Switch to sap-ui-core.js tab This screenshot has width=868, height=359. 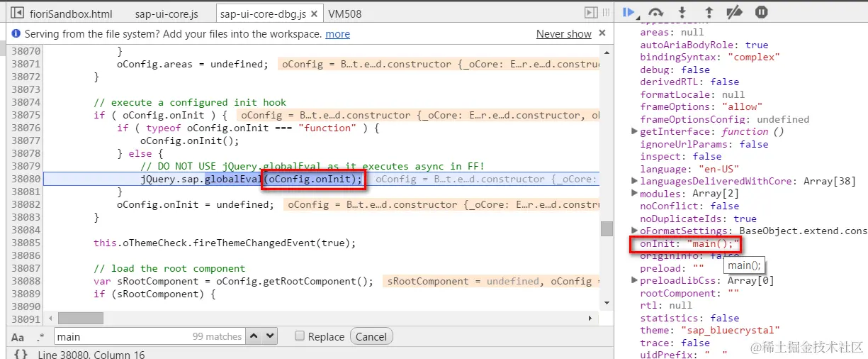tap(167, 13)
